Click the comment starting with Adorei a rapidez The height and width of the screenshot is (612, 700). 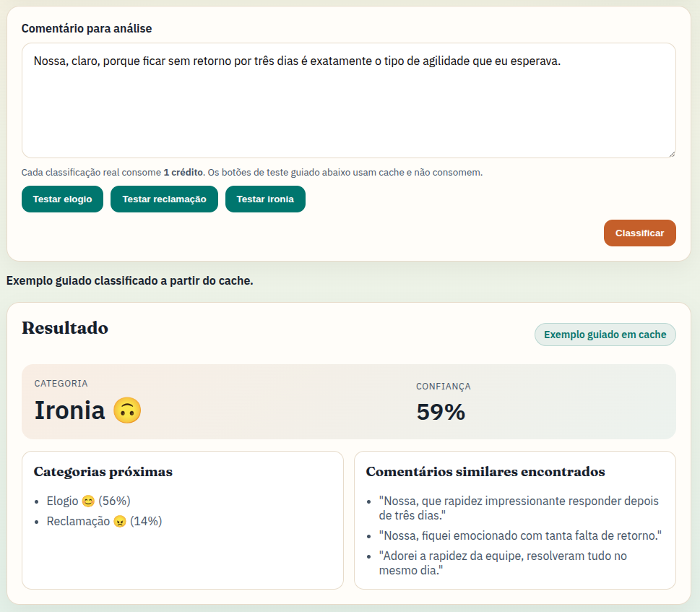(502, 563)
